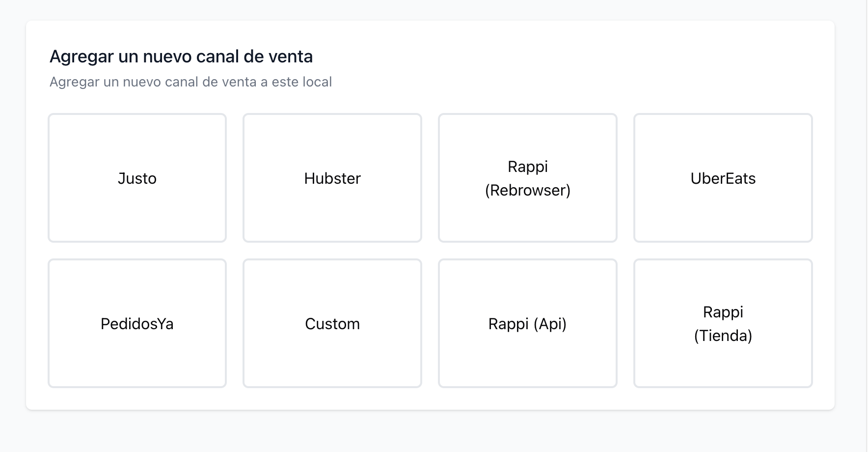Select the Justo sales channel card
The image size is (868, 452).
(137, 178)
